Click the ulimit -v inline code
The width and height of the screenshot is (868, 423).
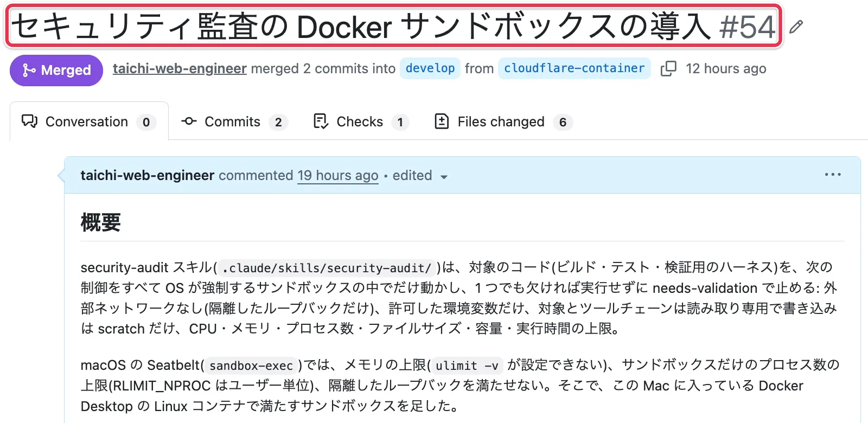467,366
